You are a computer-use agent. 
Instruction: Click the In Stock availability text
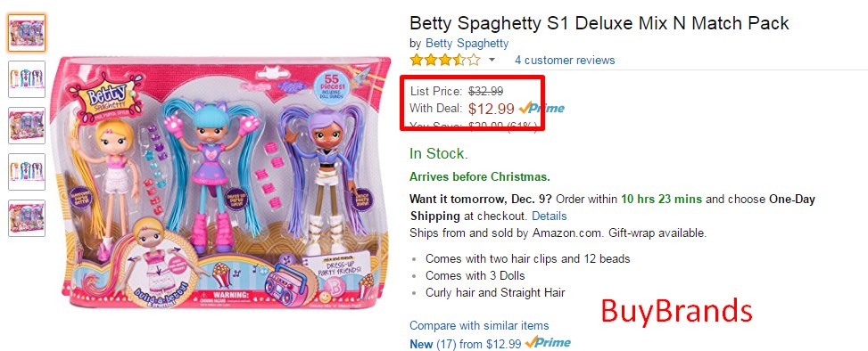[x=438, y=153]
